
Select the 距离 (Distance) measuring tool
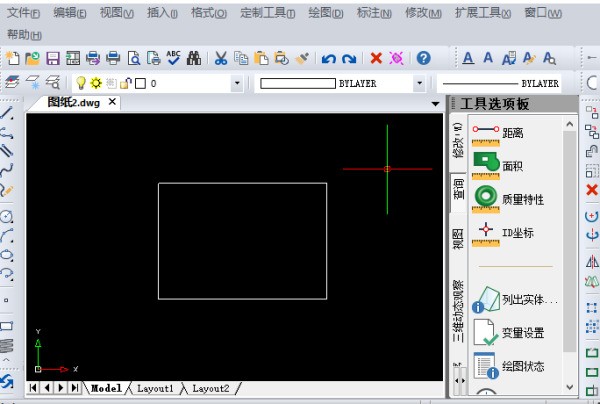click(510, 132)
